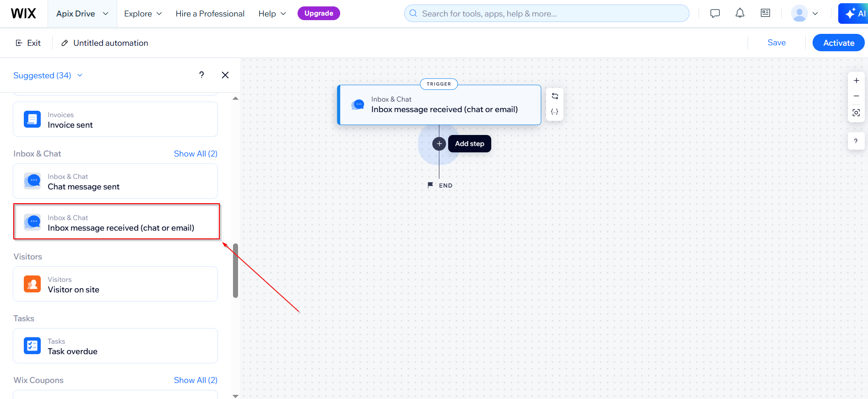Click the trigger list scrollbar thumb
The image size is (868, 399).
tap(235, 270)
